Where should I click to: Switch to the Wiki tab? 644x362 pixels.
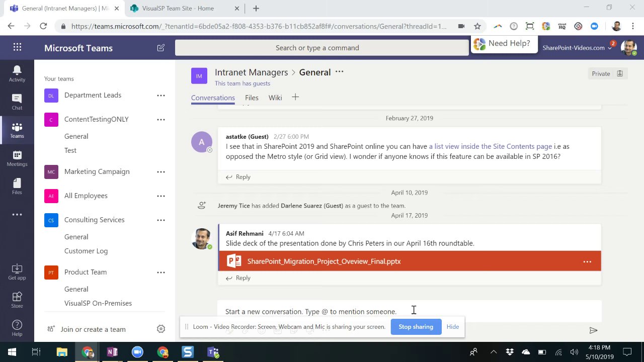[275, 98]
